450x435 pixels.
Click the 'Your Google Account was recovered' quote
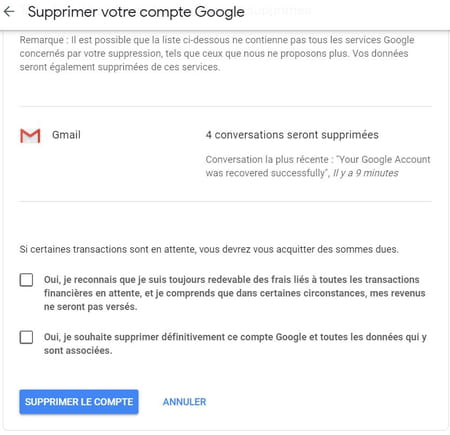(x=318, y=166)
